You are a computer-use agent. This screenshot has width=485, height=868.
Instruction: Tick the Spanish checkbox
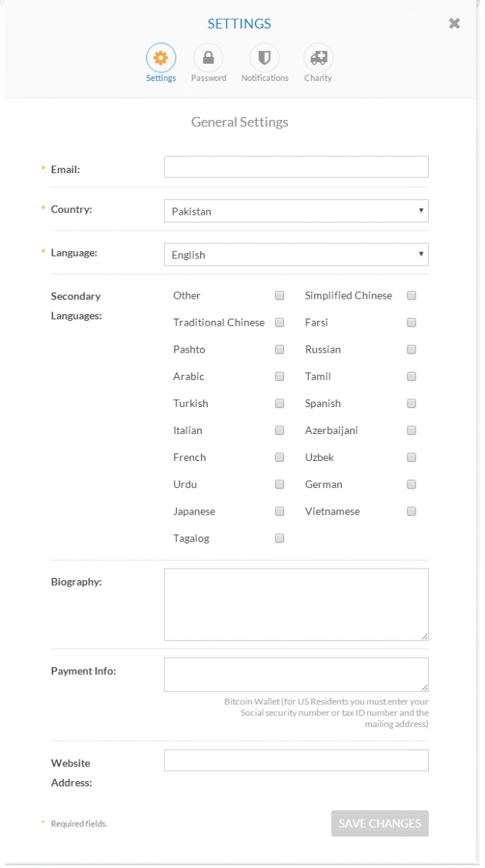pos(411,403)
